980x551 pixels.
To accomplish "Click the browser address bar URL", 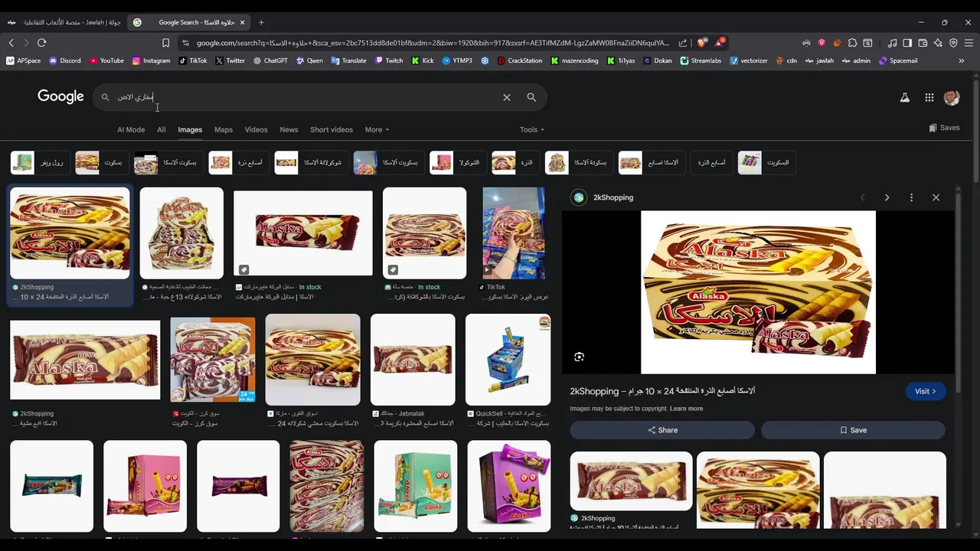I will click(x=433, y=43).
